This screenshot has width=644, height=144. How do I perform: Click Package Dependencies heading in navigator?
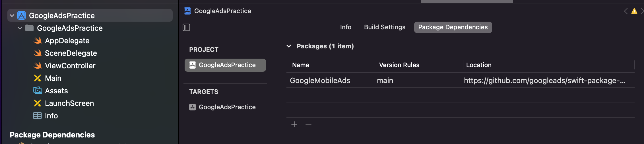pos(52,135)
